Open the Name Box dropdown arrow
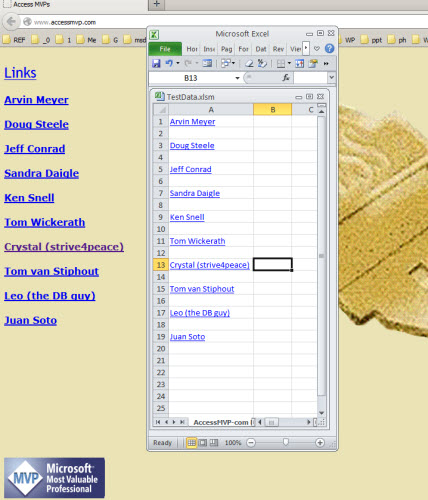The width and height of the screenshot is (428, 500). [237, 78]
